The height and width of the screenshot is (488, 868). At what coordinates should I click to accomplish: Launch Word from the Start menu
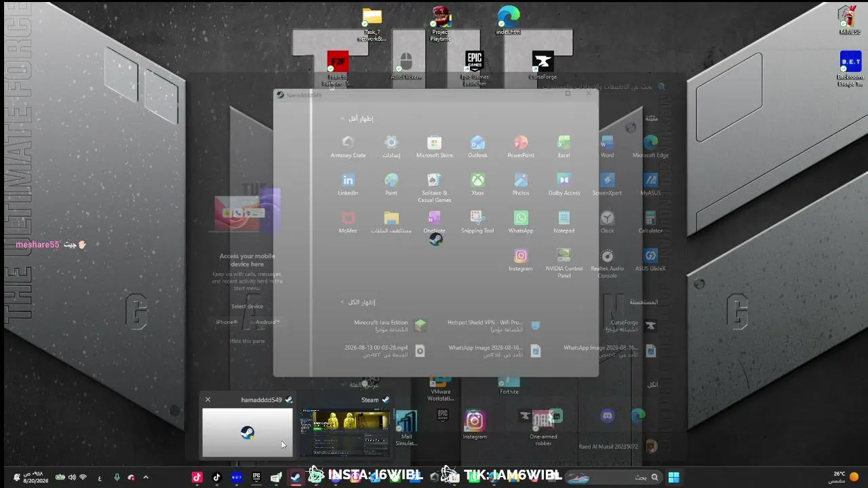coord(607,146)
